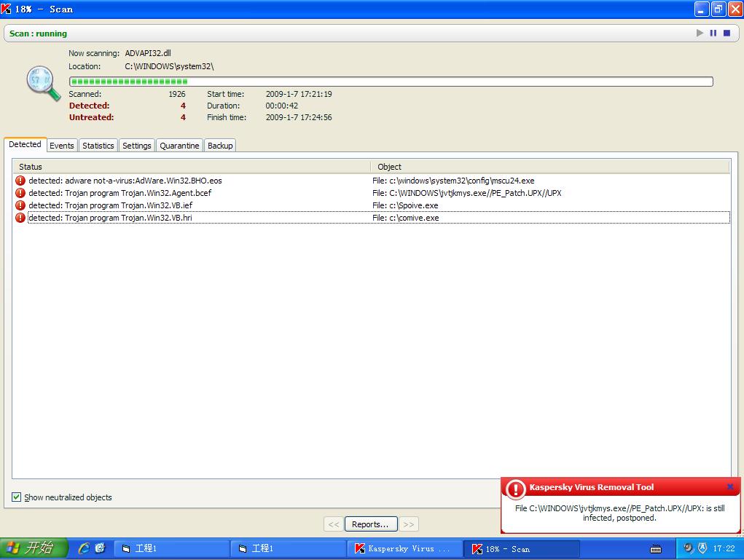Click the red alert icon for Trojan.Win32.Agent.bcef

20,193
